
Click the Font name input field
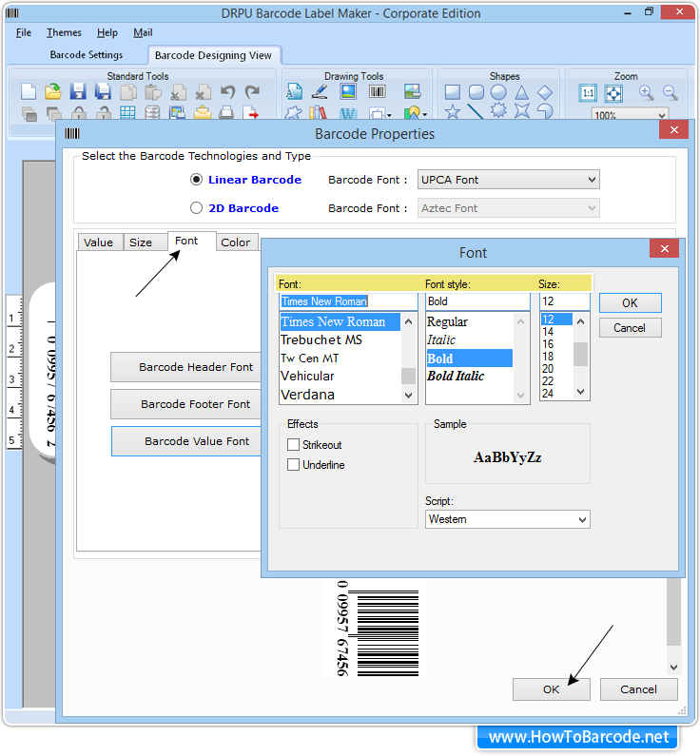tap(348, 301)
